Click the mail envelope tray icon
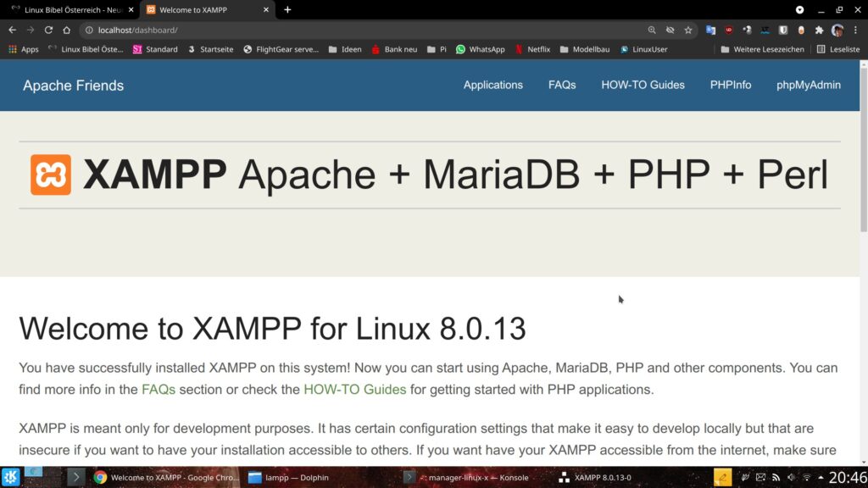Viewport: 868px width, 488px height. [x=760, y=477]
